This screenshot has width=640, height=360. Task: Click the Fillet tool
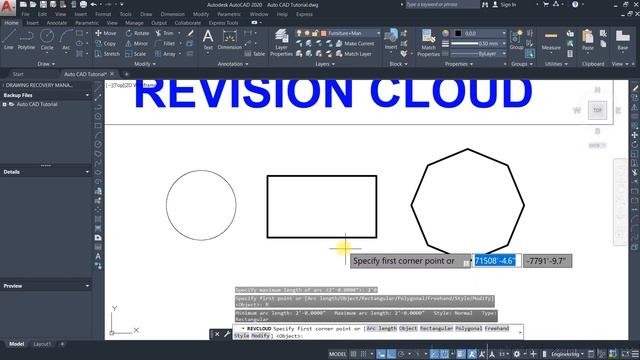click(165, 43)
